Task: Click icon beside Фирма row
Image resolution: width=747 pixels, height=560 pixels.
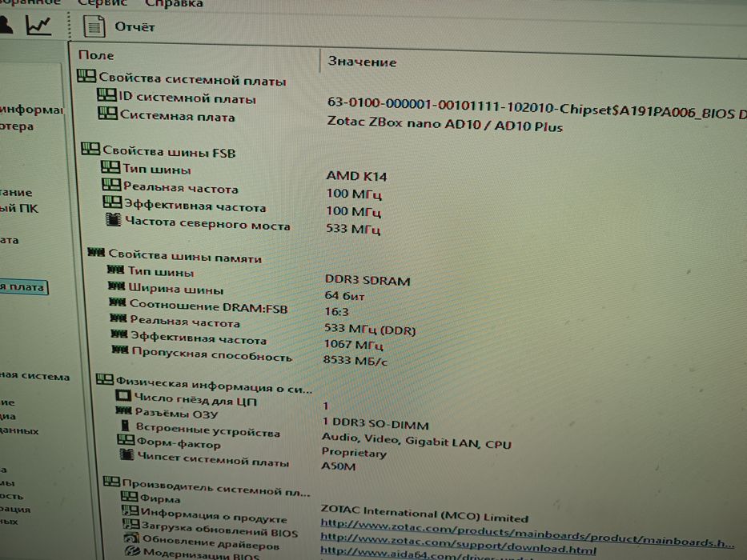Action: pyautogui.click(x=129, y=497)
